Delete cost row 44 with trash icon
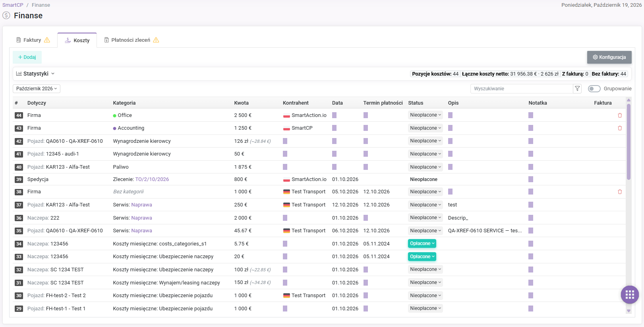This screenshot has height=327, width=644. tap(620, 115)
